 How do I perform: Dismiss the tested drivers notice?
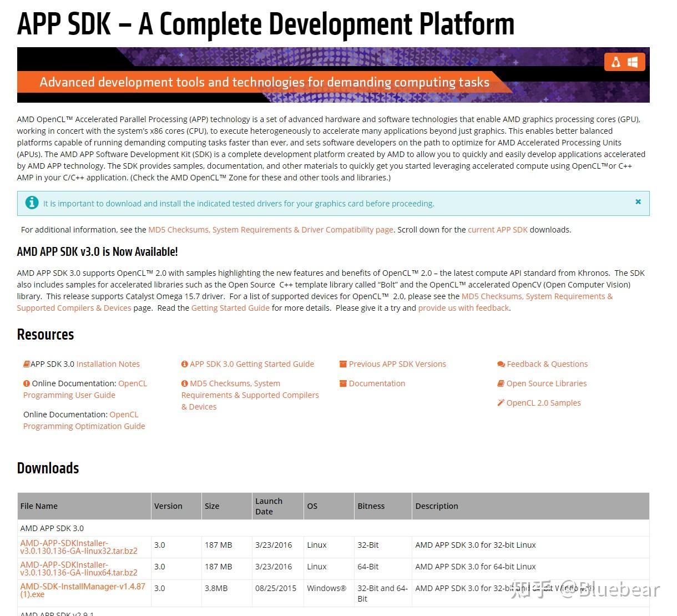coord(638,201)
